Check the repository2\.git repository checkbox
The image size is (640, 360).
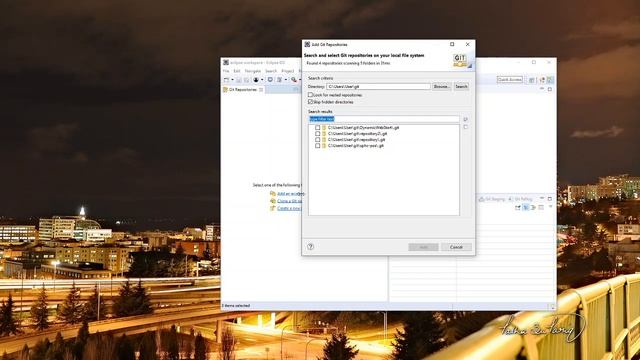click(x=318, y=133)
